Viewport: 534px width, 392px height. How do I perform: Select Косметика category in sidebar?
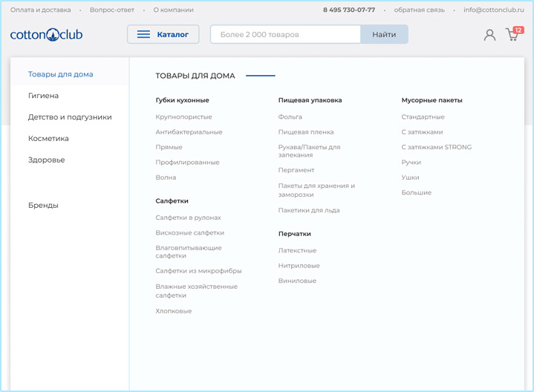pos(48,139)
